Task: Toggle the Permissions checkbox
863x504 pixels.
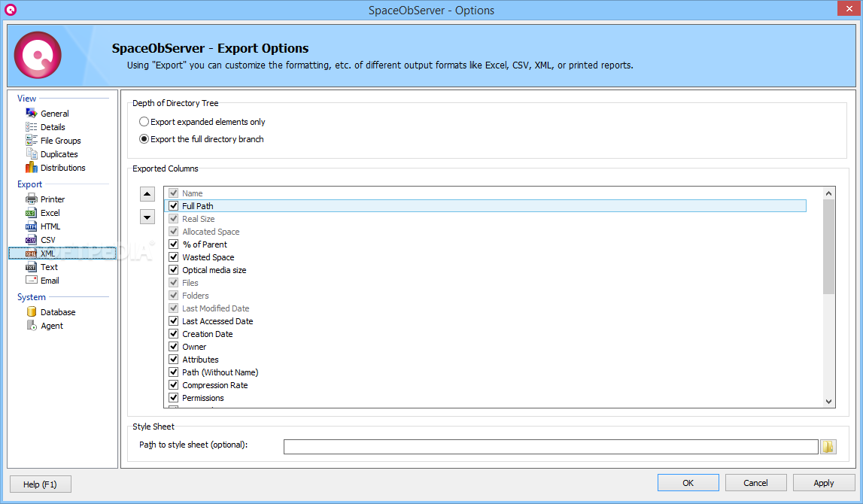Action: pyautogui.click(x=173, y=398)
